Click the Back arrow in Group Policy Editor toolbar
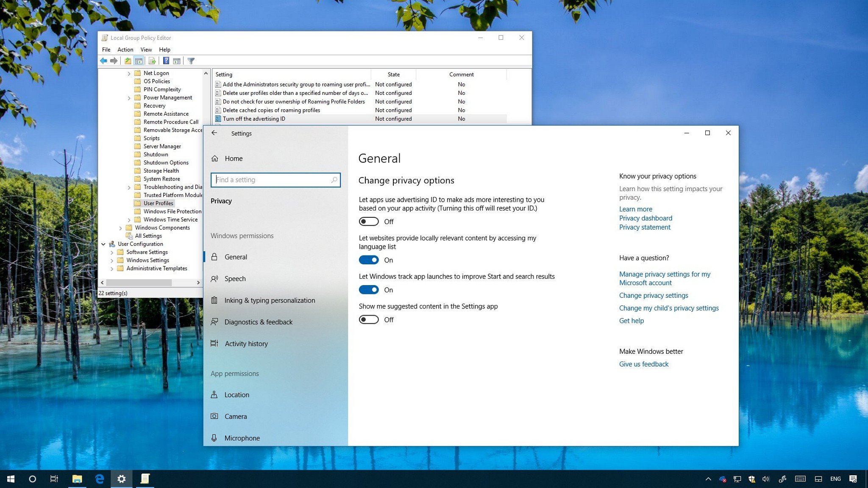The image size is (868, 488). [x=103, y=61]
